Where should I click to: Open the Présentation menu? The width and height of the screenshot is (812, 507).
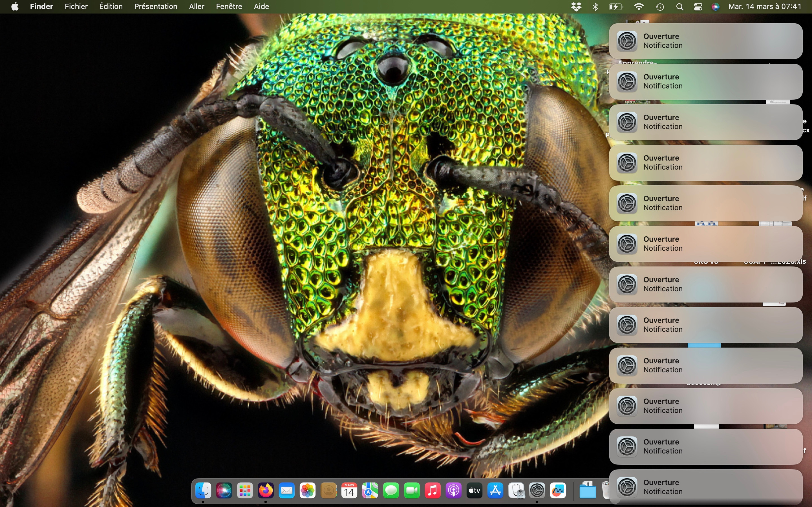pos(156,7)
